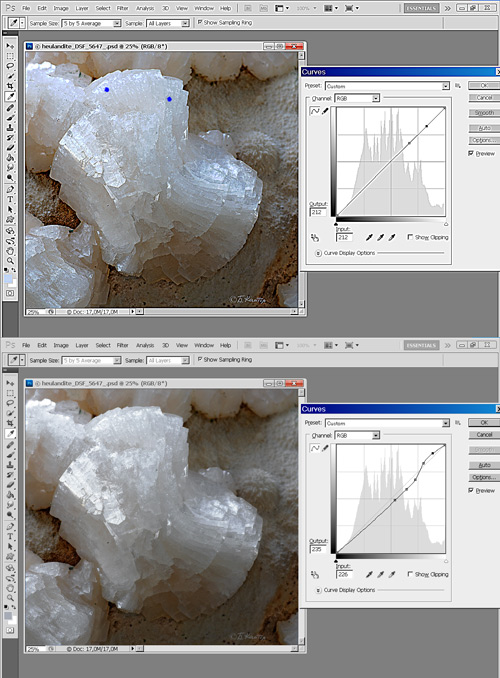The width and height of the screenshot is (500, 678).
Task: Click Smooth in Curves dialog with Output 212
Action: (484, 112)
